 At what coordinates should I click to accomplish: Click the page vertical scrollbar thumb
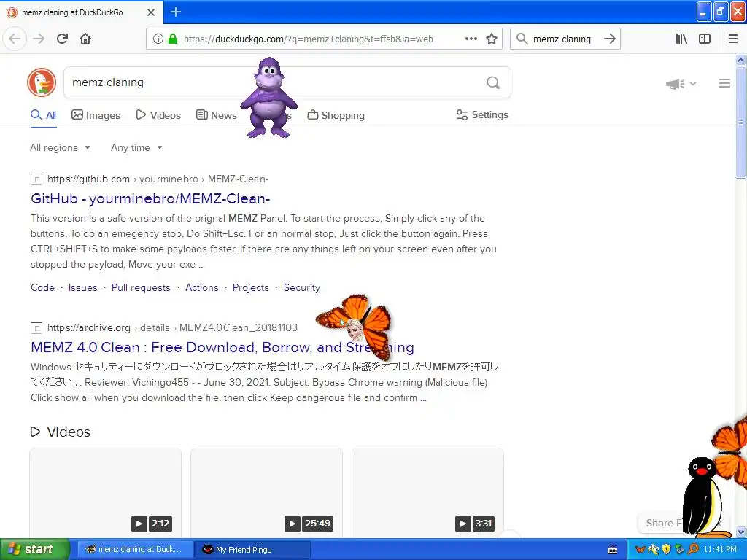[740, 122]
